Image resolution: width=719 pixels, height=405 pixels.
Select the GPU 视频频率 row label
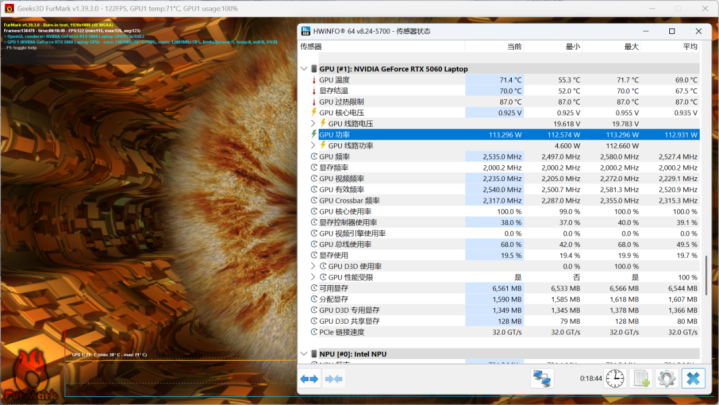pos(342,178)
